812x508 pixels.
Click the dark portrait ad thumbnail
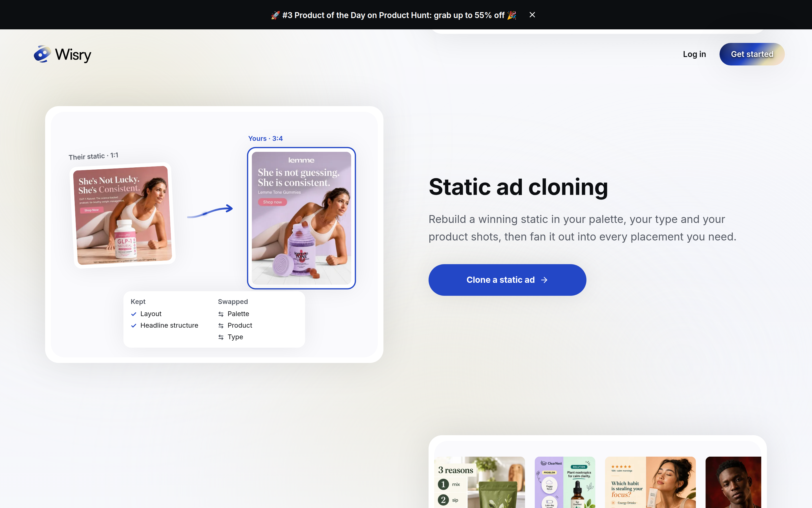coord(733,482)
